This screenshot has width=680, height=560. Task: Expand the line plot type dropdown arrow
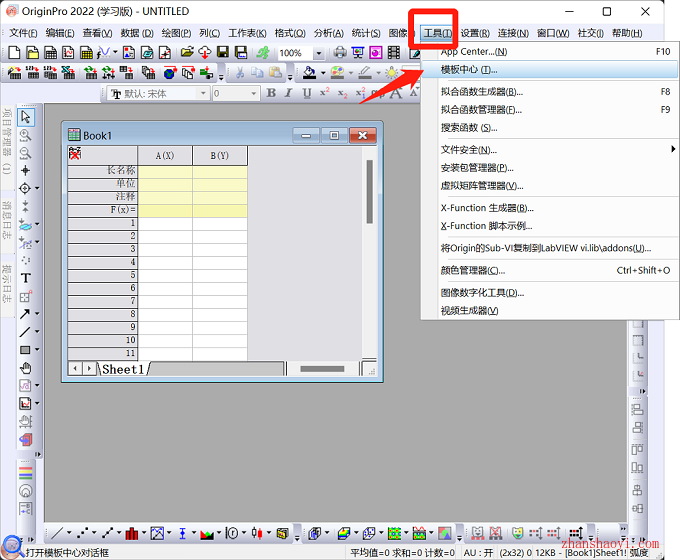tap(69, 533)
